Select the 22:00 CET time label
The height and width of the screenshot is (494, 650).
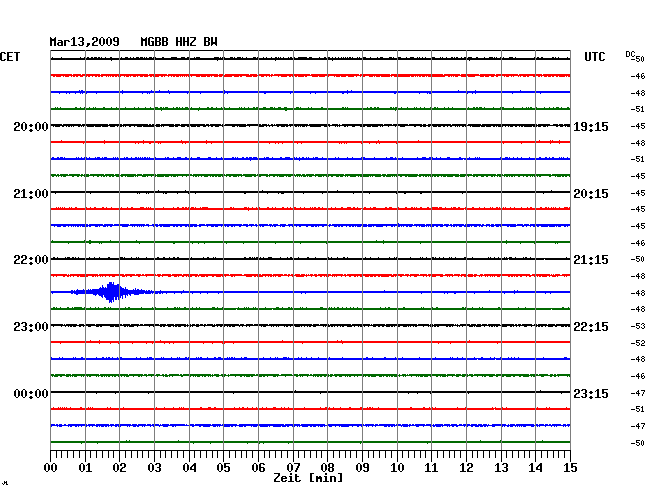[31, 260]
